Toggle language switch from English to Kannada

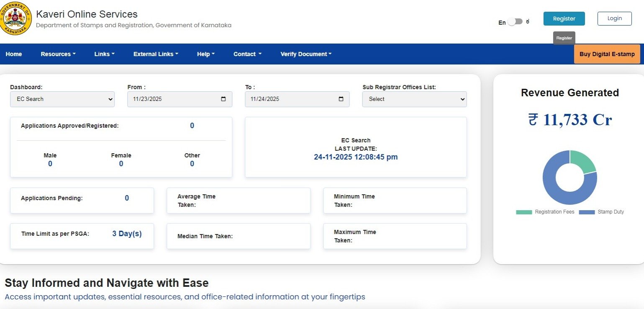pos(515,22)
